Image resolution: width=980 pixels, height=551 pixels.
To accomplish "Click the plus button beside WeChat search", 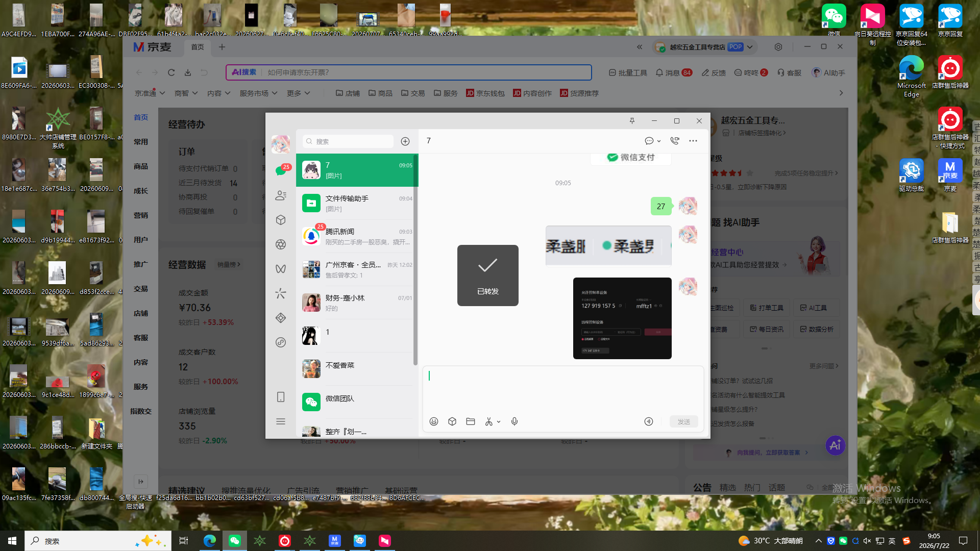I will pos(405,141).
